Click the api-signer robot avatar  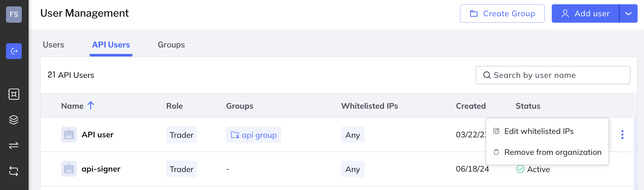[x=69, y=169]
